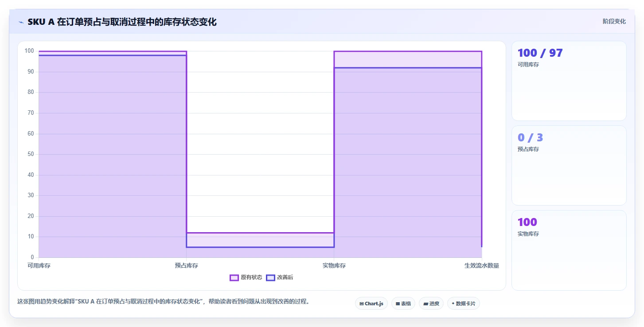
Task: Click the 阶段变化 label in the header
Action: [x=614, y=21]
